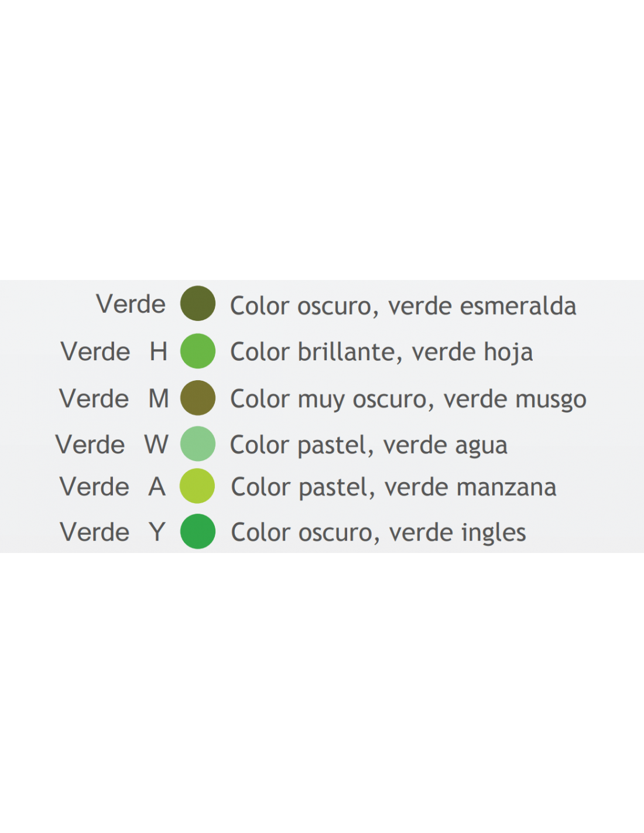Select the 'Verde H' label

click(x=114, y=351)
